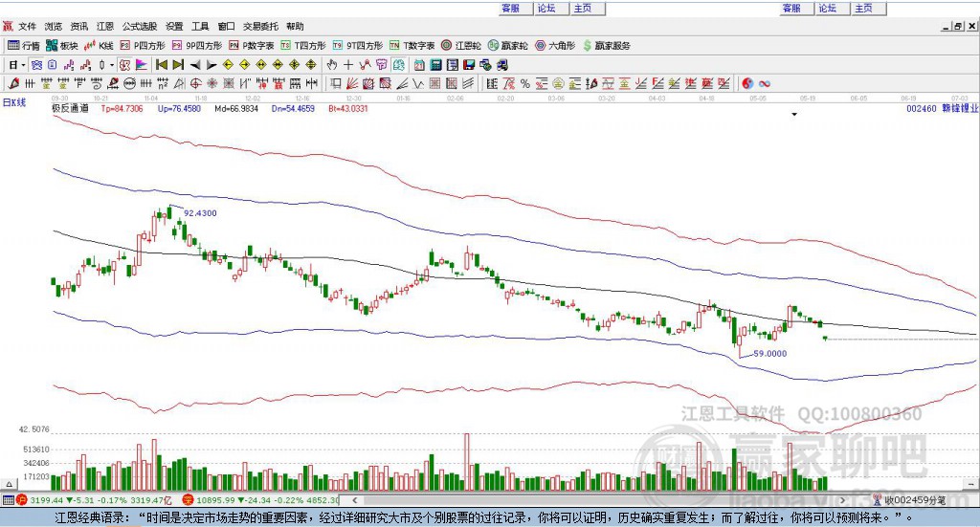This screenshot has width=980, height=527.
Task: Open the 板块 sector view
Action: tap(62, 46)
